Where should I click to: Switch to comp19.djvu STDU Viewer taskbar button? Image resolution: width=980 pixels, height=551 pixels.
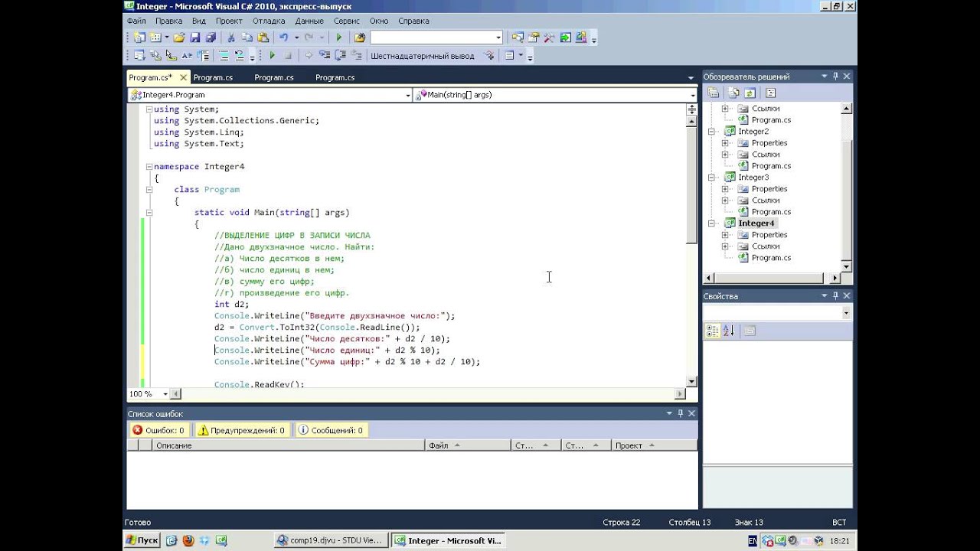pyautogui.click(x=331, y=540)
